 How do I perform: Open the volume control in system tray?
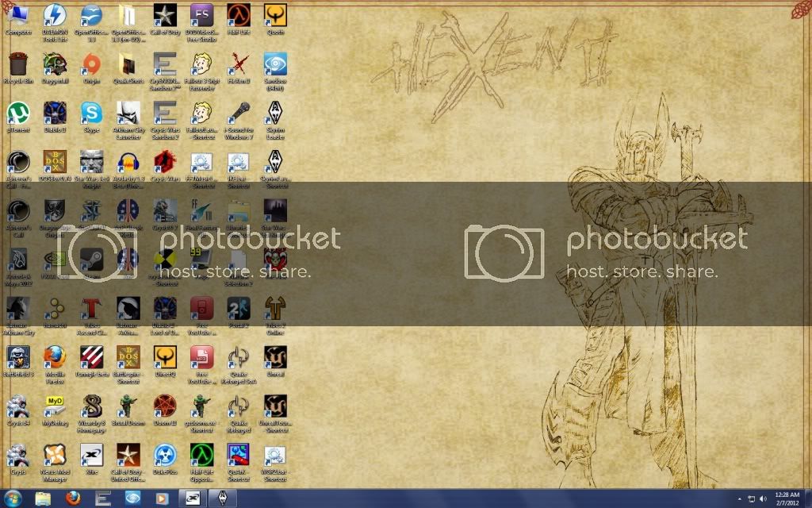click(762, 498)
